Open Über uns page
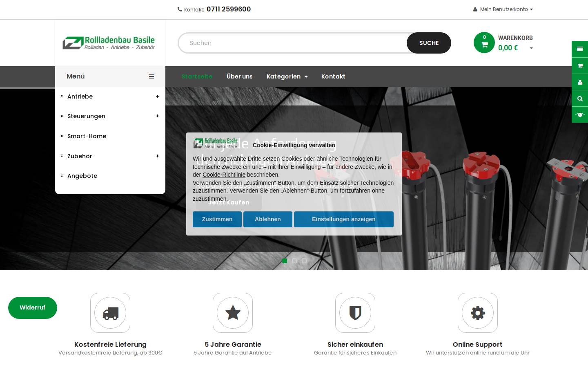The width and height of the screenshot is (588, 368). pyautogui.click(x=240, y=76)
